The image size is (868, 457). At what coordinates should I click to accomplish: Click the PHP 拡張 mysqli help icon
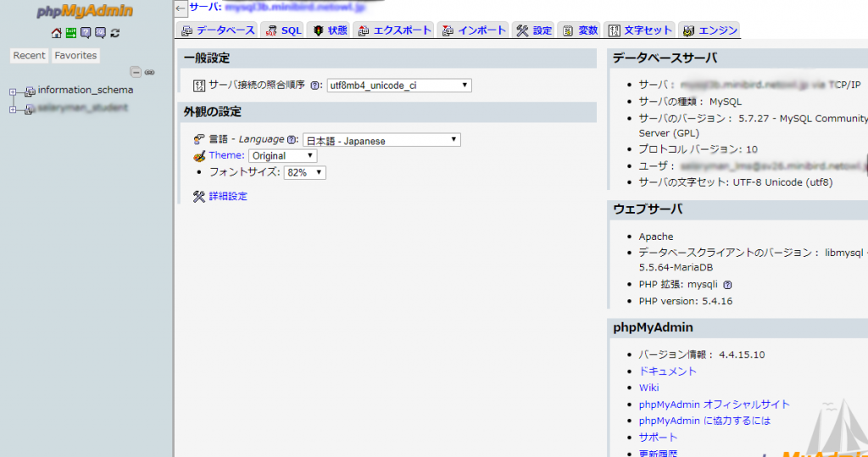[x=727, y=285]
